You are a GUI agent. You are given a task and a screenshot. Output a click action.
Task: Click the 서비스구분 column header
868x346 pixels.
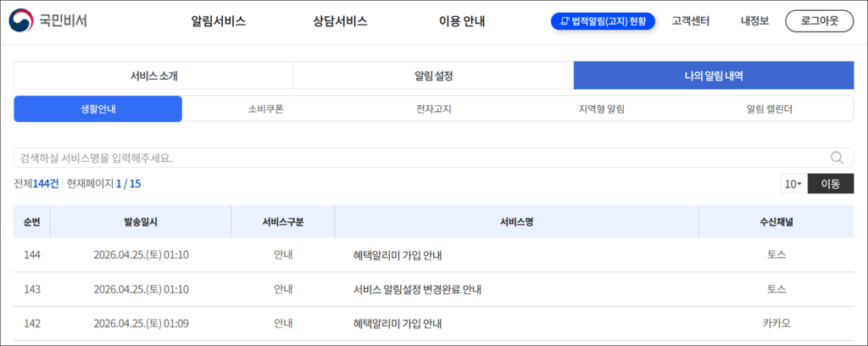coord(283,222)
